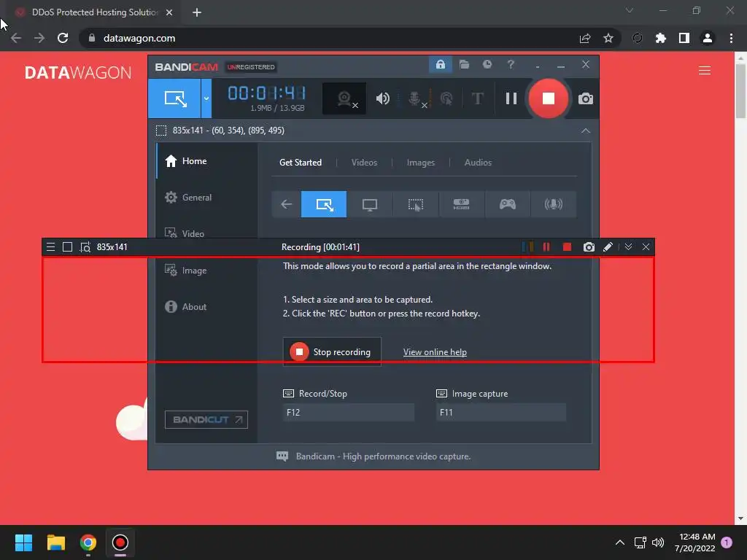This screenshot has width=747, height=560.
Task: Select audio only recording mode tile
Action: pos(554,204)
